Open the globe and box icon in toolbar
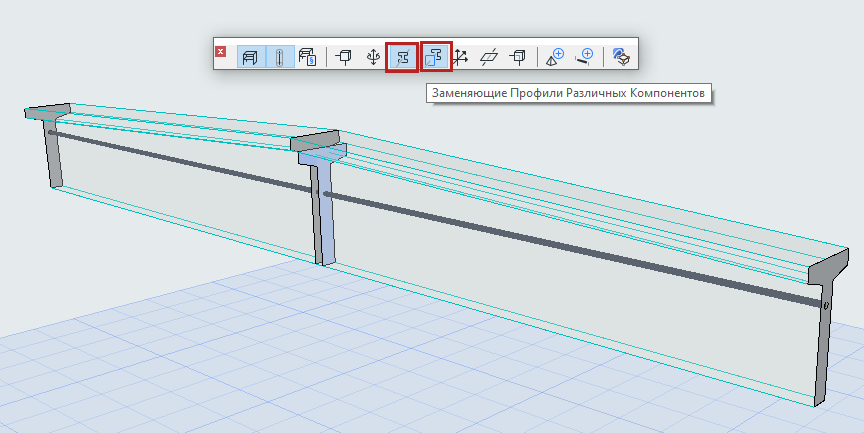The image size is (864, 433). click(x=621, y=57)
